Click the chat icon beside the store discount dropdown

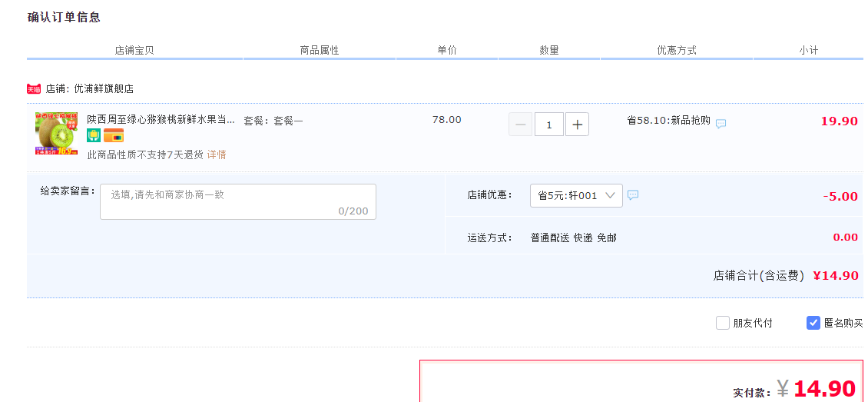(x=633, y=195)
